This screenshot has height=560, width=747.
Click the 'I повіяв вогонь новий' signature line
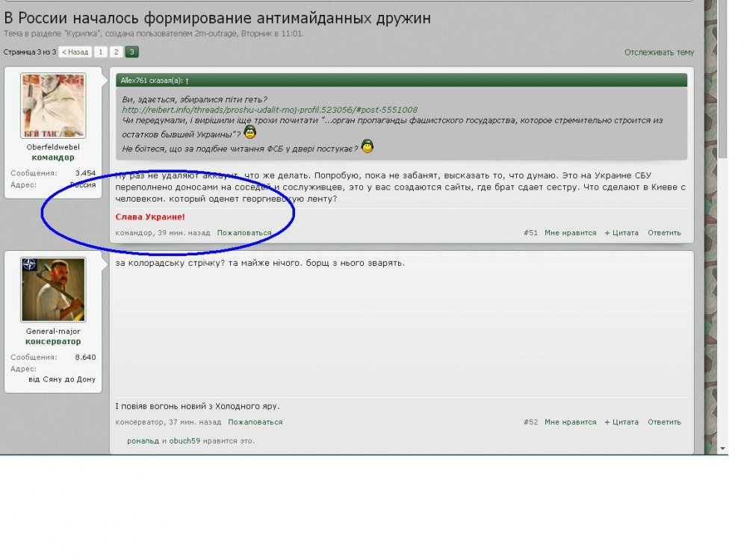coord(197,406)
